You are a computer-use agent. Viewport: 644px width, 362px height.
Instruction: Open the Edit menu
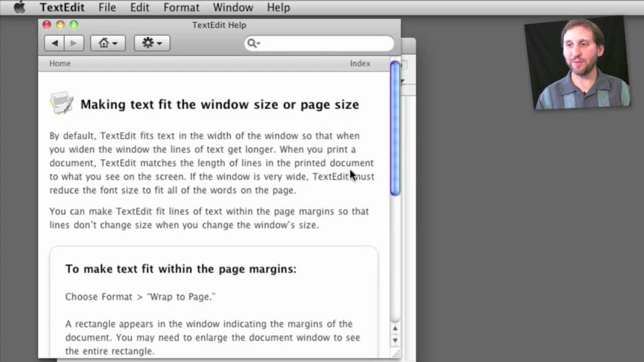(x=140, y=8)
